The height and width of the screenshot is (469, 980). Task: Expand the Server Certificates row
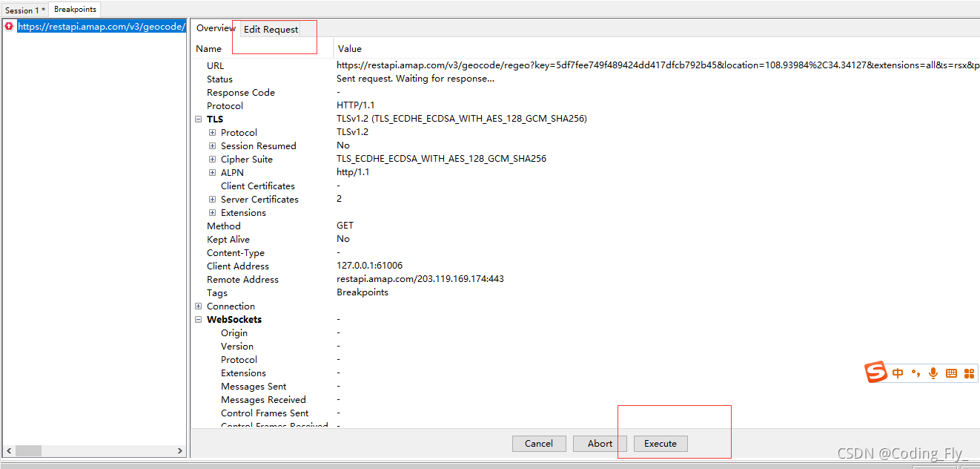(x=213, y=200)
